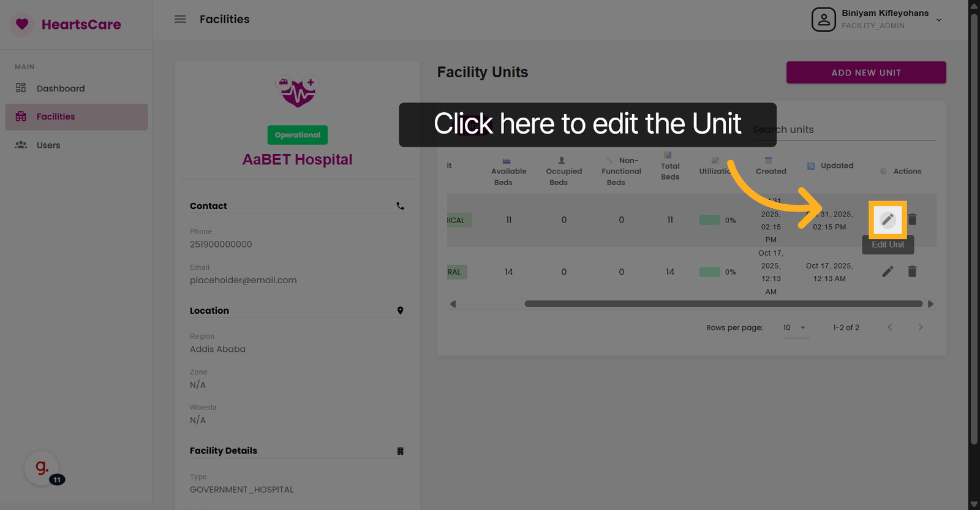Click the second row utilization 0% progress bar
The height and width of the screenshot is (510, 980).
point(710,272)
